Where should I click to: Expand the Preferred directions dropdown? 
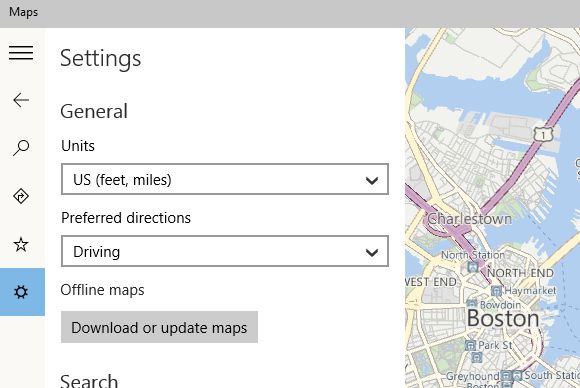(225, 251)
